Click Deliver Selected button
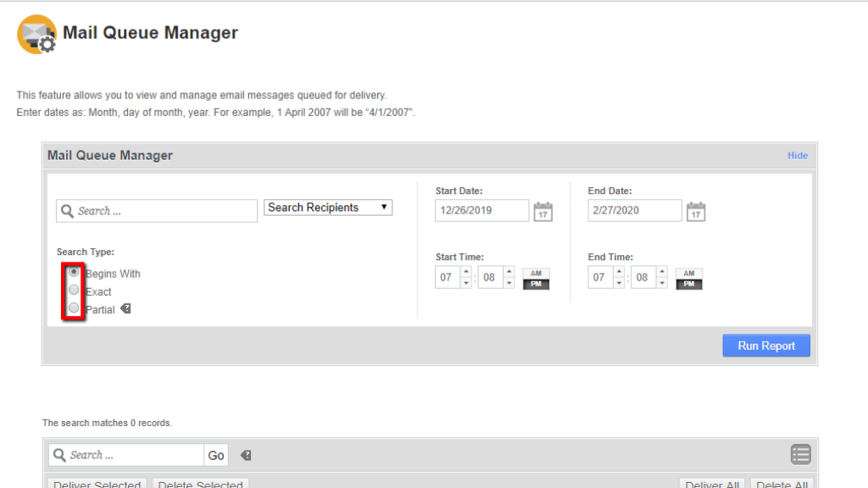Viewport: 868px width, 488px height. [97, 484]
